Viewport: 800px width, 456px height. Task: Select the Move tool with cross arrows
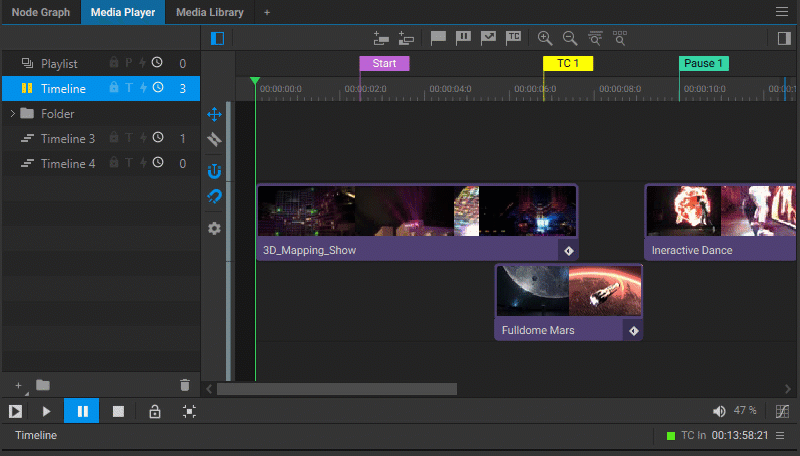tap(214, 114)
